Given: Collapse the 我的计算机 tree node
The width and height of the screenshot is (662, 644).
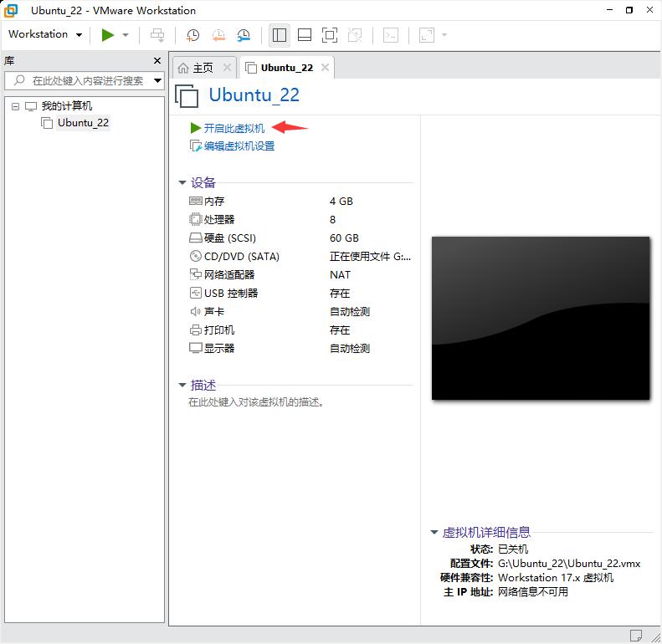Looking at the screenshot, I should pos(16,106).
